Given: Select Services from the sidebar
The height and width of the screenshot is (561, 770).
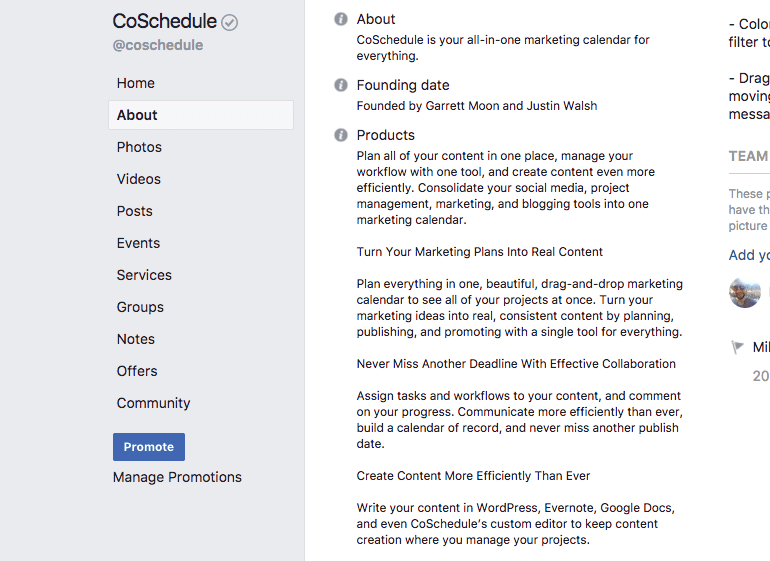Looking at the screenshot, I should (x=144, y=275).
